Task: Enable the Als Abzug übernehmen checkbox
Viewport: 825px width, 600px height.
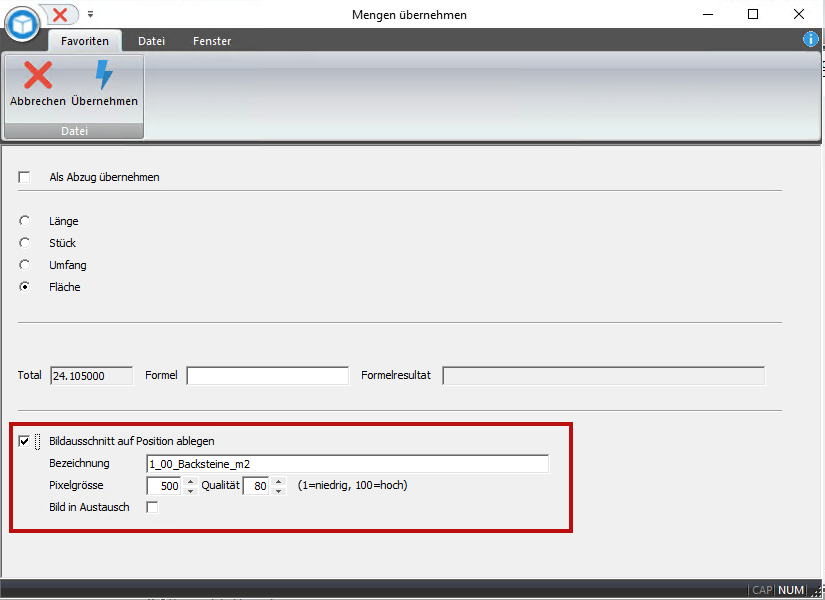Action: (25, 177)
